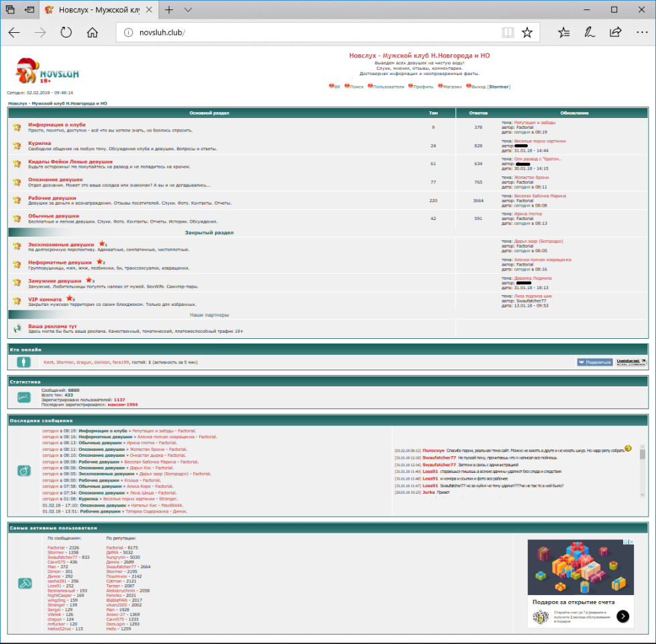656x644 pixels.
Task: Open the Add notes pen icon
Action: (590, 32)
